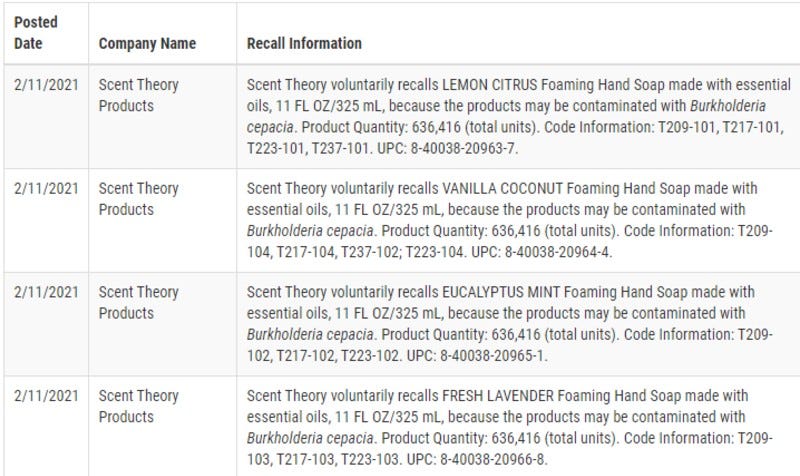Click the Posted Date column header
800x476 pixels.
point(36,32)
